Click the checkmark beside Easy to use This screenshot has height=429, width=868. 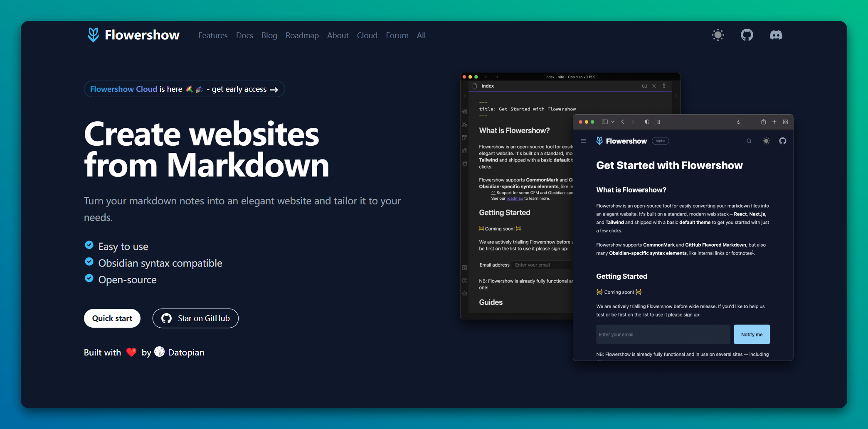[x=89, y=245]
